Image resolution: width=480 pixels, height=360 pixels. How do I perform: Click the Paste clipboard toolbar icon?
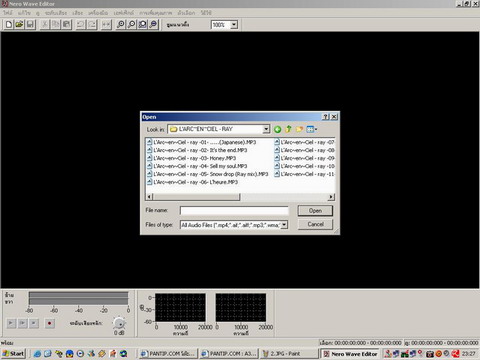(67, 24)
